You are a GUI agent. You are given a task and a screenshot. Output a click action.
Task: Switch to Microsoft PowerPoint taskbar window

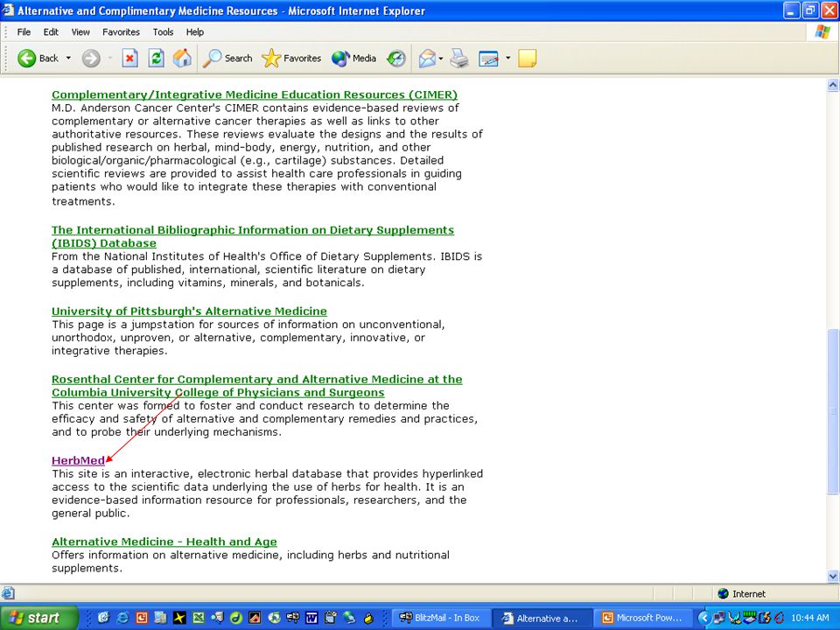(x=641, y=618)
